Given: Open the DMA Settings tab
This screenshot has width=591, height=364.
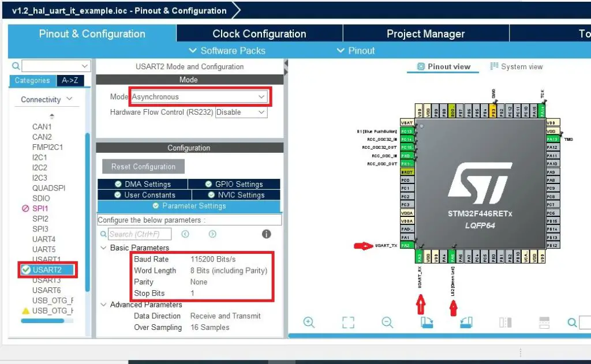Looking at the screenshot, I should pos(143,184).
